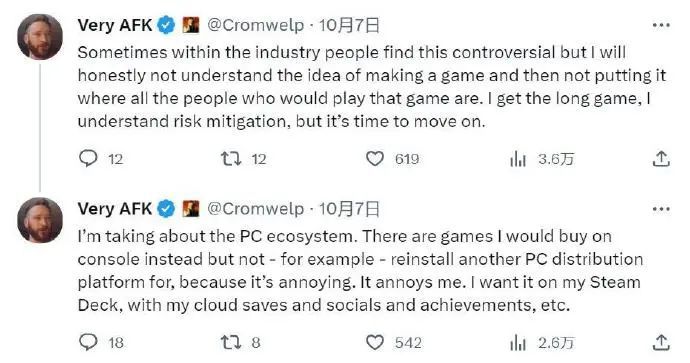
Task: Open the 10月7日 timestamp of first tweet
Action: pyautogui.click(x=349, y=25)
